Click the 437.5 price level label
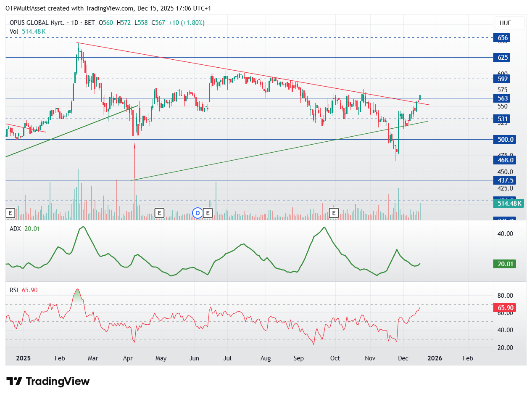This screenshot has width=532, height=397. point(504,180)
